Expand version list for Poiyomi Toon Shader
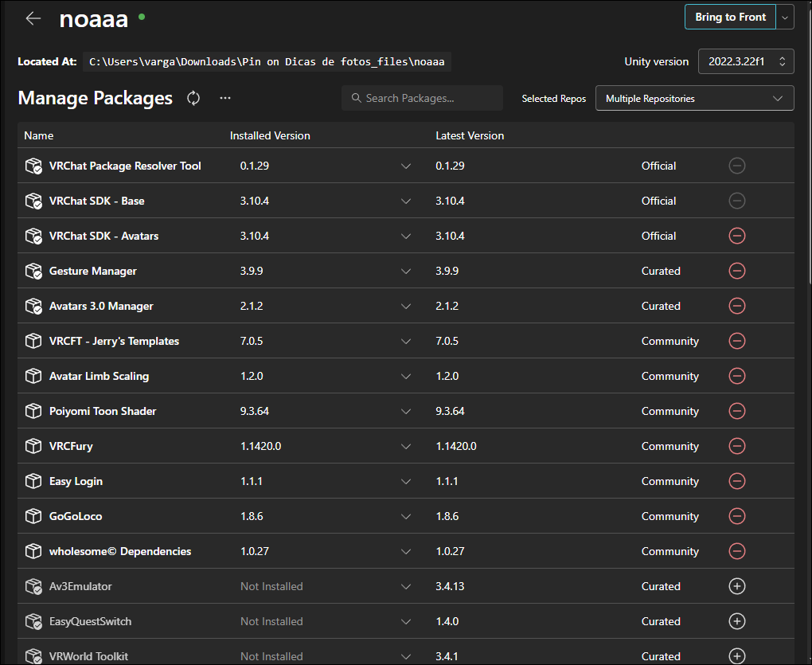The height and width of the screenshot is (665, 812). point(405,411)
